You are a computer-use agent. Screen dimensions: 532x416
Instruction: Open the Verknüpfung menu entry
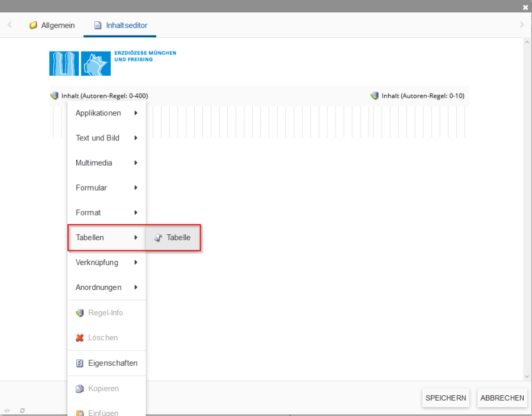(97, 262)
